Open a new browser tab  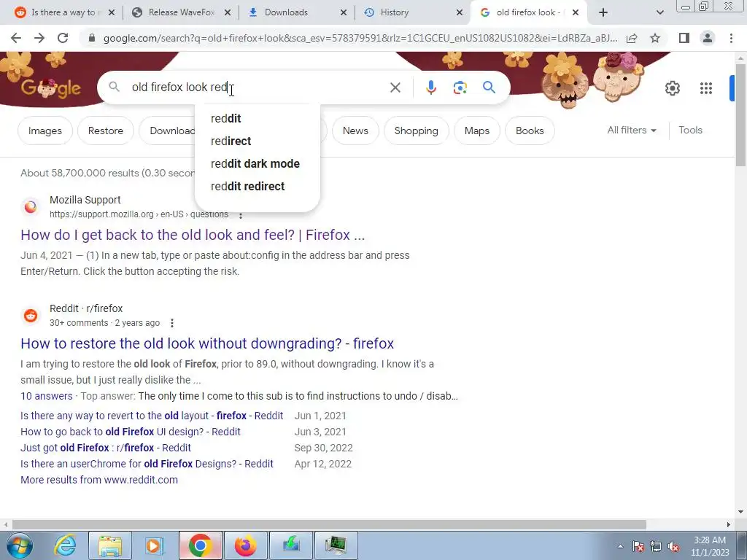pos(603,12)
